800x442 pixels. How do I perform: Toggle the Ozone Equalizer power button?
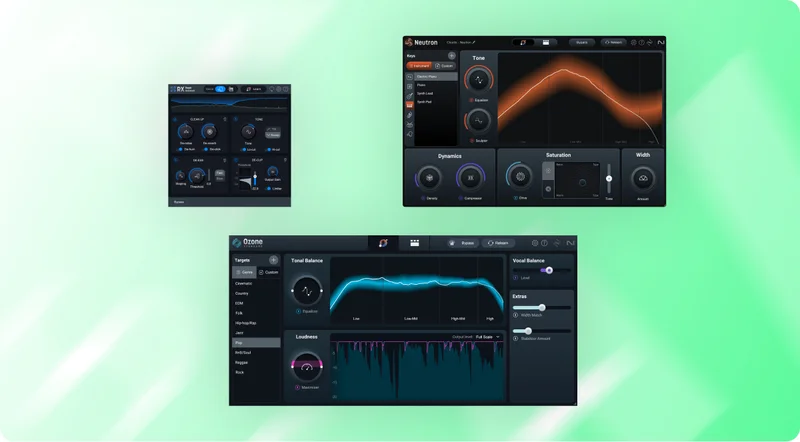[x=298, y=311]
